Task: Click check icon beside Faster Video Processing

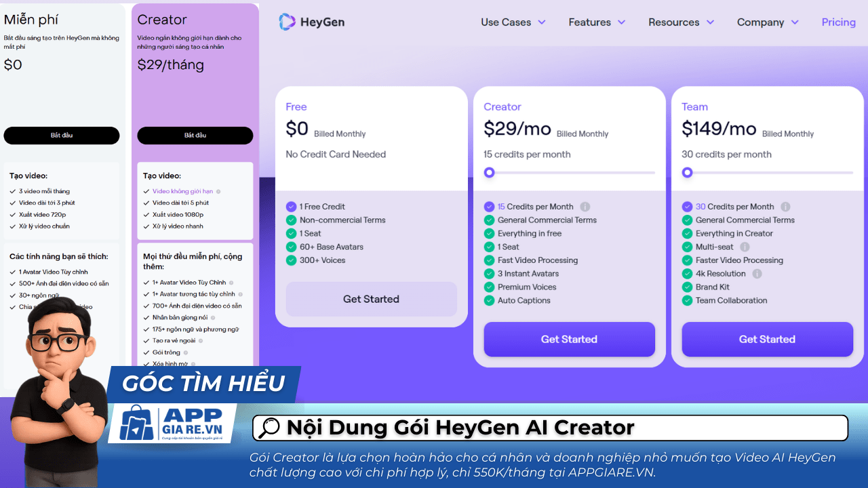Action: coord(687,260)
